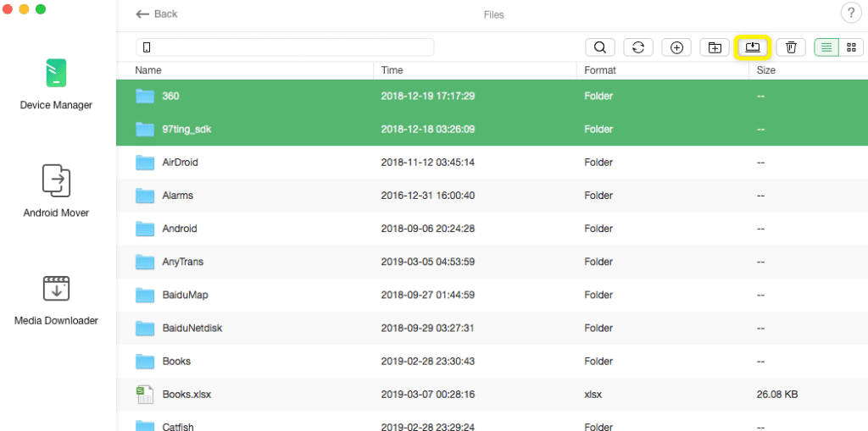Select the 360 folder icon
The height and width of the screenshot is (431, 868).
pos(144,97)
